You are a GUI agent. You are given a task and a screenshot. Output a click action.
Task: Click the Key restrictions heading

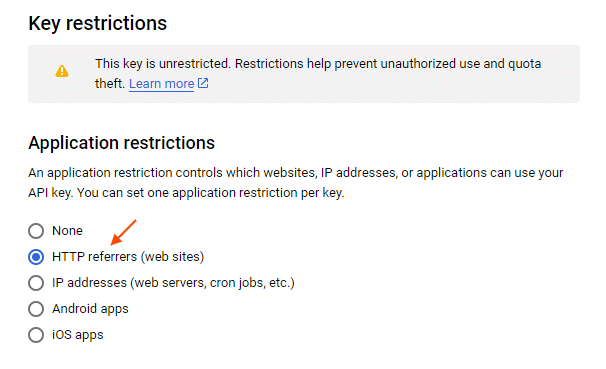(x=97, y=23)
